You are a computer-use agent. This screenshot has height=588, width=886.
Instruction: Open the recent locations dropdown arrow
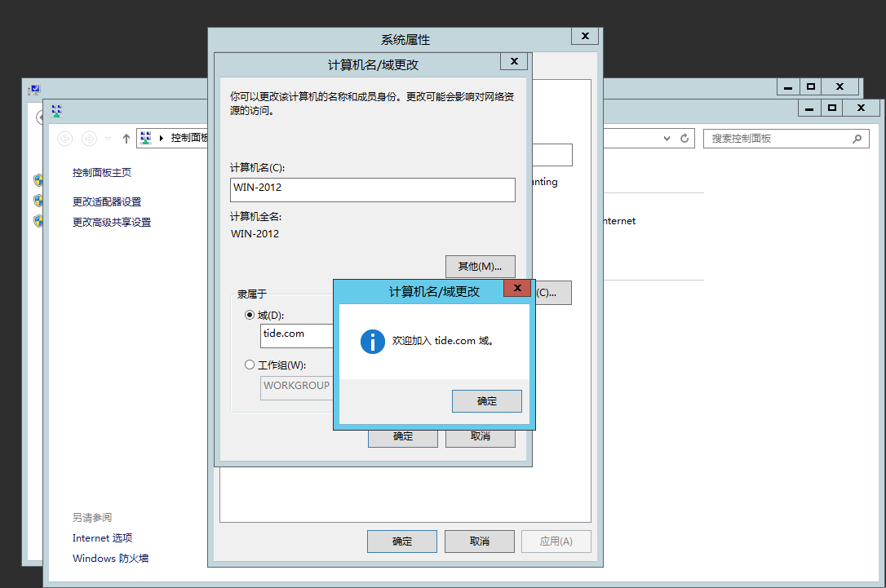[108, 139]
